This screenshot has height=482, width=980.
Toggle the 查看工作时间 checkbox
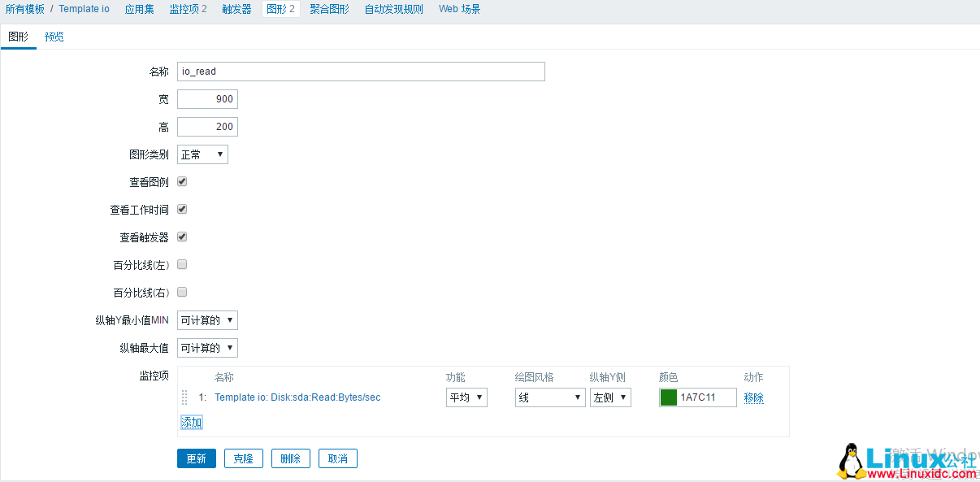point(182,209)
